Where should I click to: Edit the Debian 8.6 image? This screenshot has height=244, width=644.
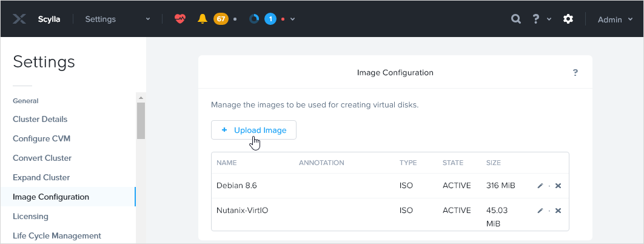pyautogui.click(x=540, y=186)
